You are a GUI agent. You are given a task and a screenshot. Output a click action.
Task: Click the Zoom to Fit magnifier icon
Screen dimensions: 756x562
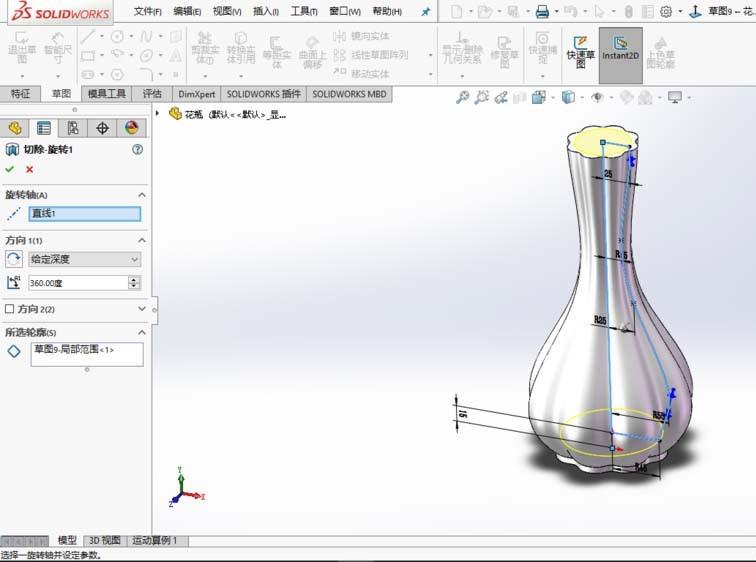click(x=462, y=98)
